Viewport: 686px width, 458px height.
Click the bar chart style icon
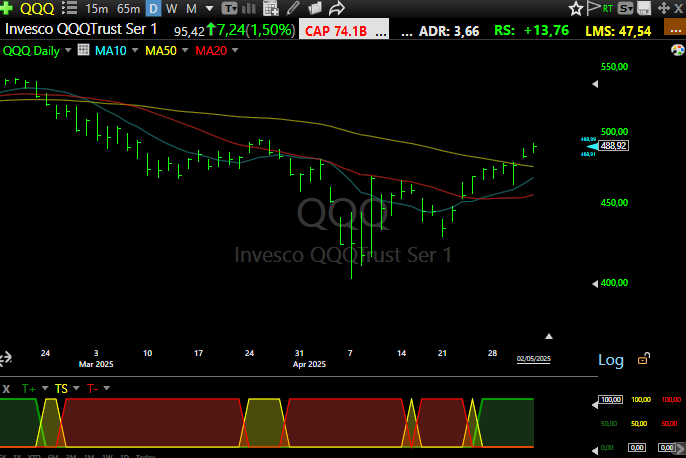[248, 8]
